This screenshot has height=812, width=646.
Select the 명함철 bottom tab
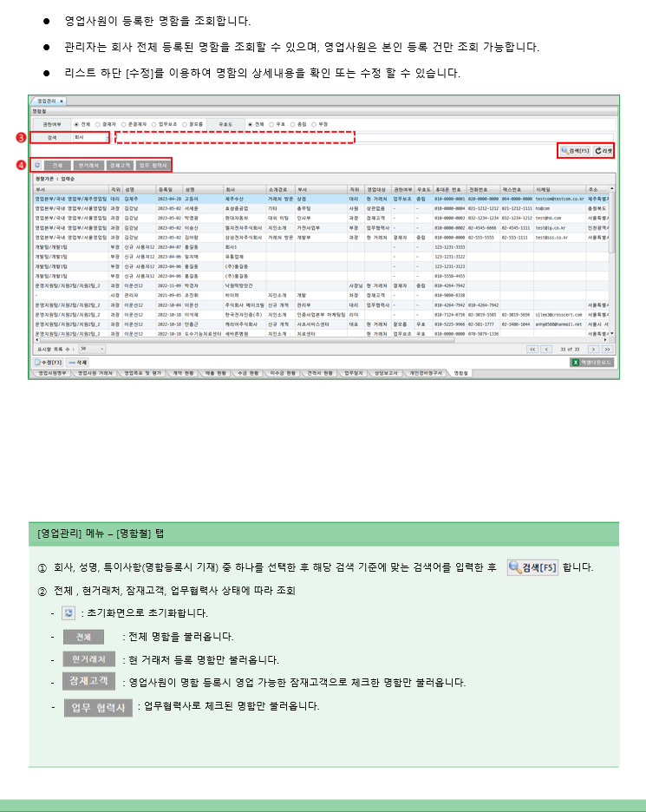(x=460, y=373)
